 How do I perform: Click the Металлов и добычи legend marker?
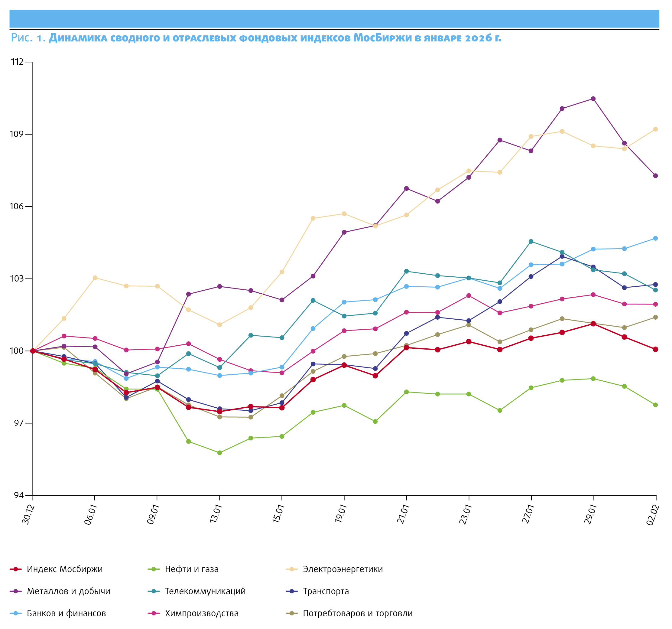click(x=15, y=591)
